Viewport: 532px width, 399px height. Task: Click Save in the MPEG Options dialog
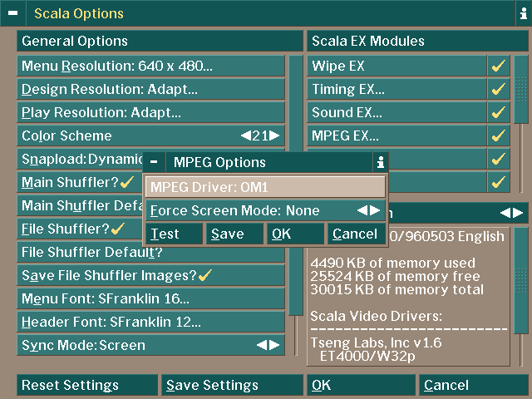pos(234,234)
